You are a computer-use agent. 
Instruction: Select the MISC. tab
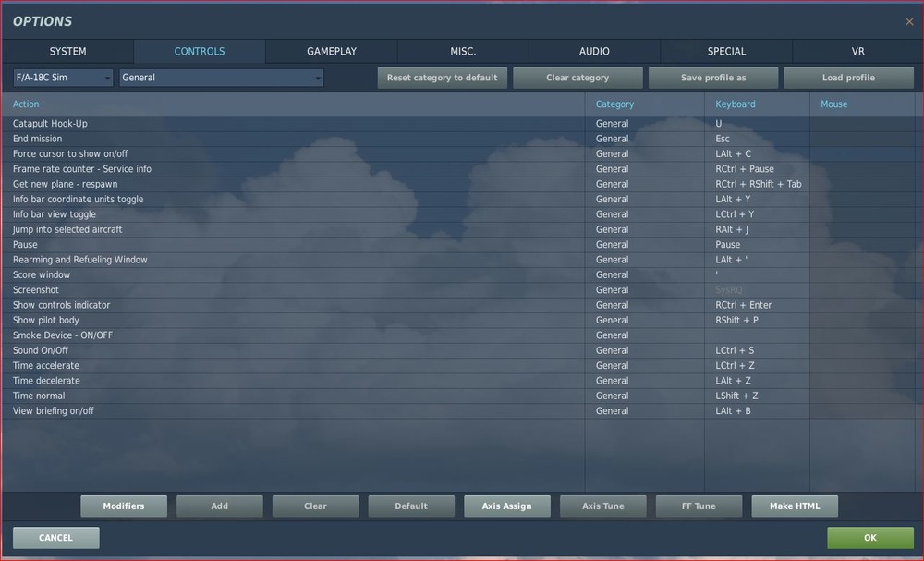(463, 51)
